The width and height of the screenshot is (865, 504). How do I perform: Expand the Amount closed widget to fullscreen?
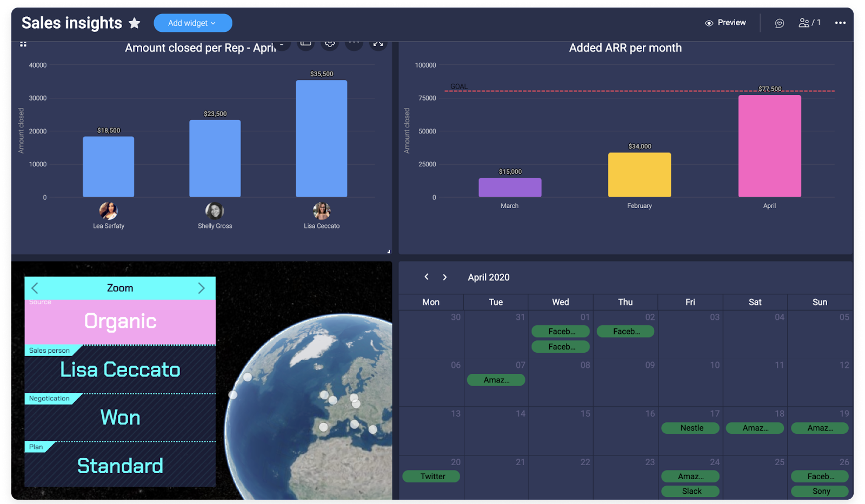pos(378,43)
